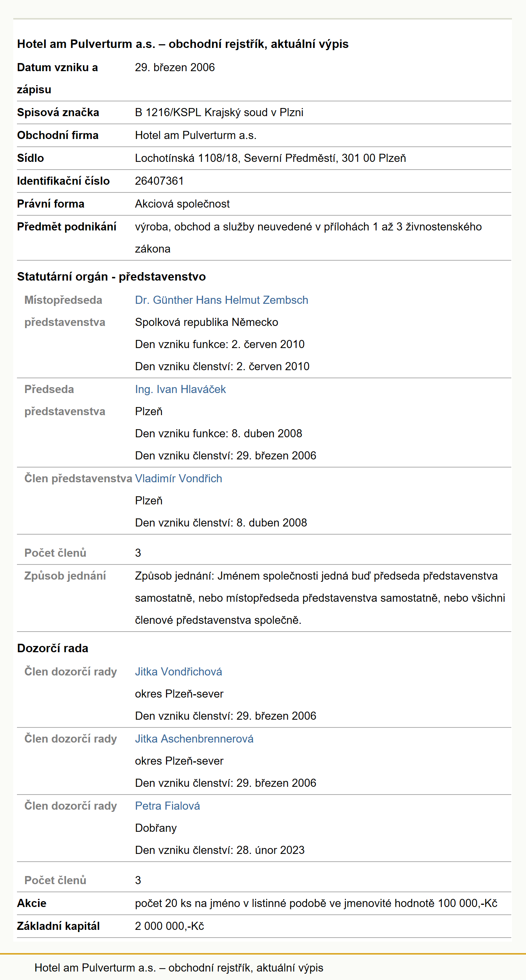
Task: Open the Ing. Ivan Hlaváček profile link
Action: [x=180, y=389]
